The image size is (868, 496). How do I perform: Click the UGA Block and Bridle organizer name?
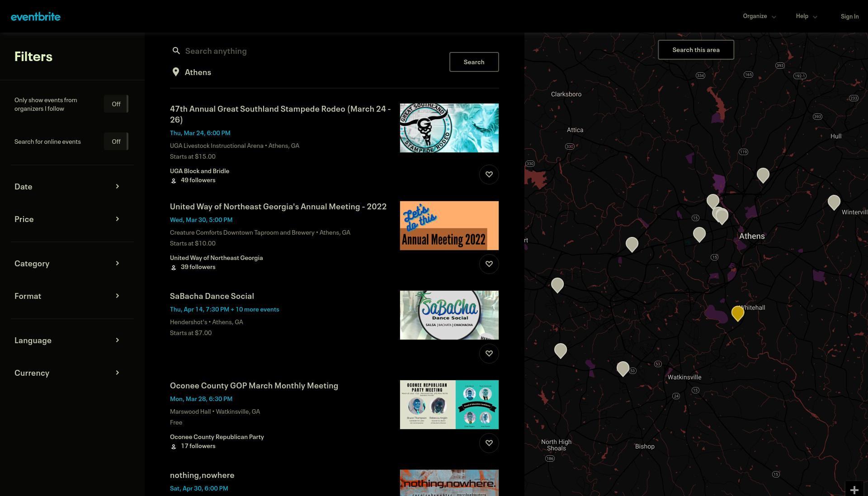pyautogui.click(x=199, y=171)
